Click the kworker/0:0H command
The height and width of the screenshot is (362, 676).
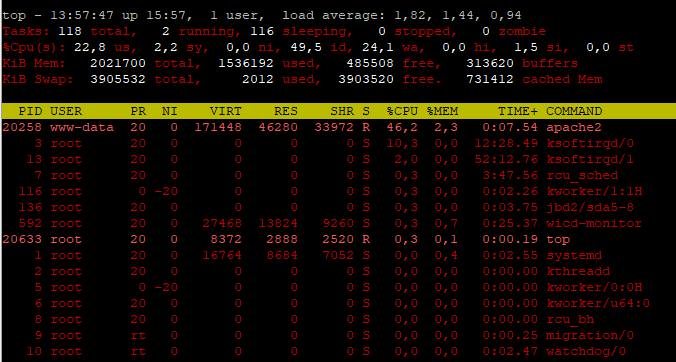(594, 287)
